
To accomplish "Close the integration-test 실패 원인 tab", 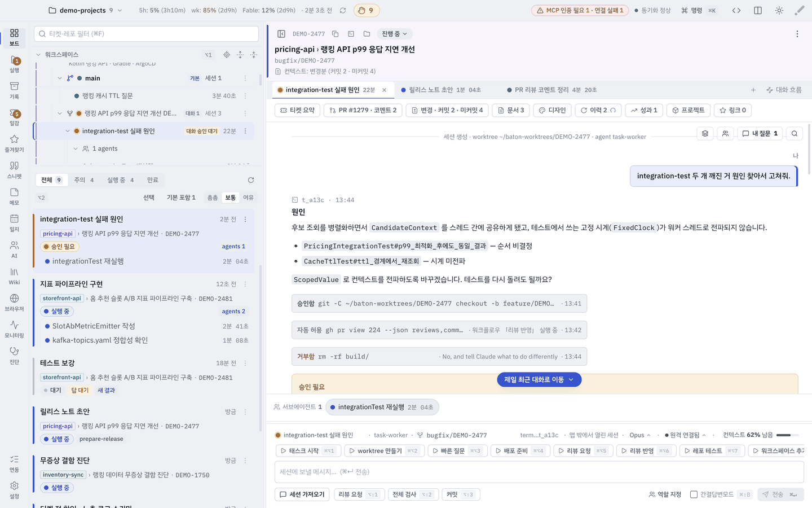I will 385,90.
